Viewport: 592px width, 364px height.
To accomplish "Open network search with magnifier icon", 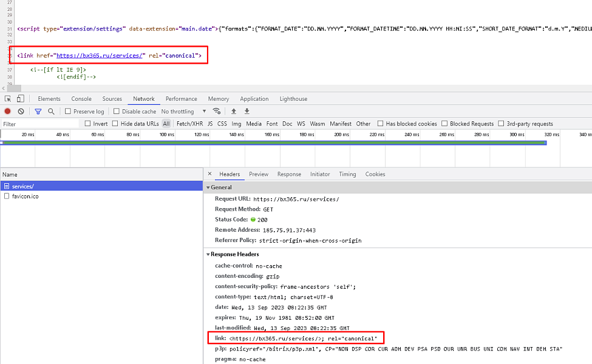I will coord(51,111).
